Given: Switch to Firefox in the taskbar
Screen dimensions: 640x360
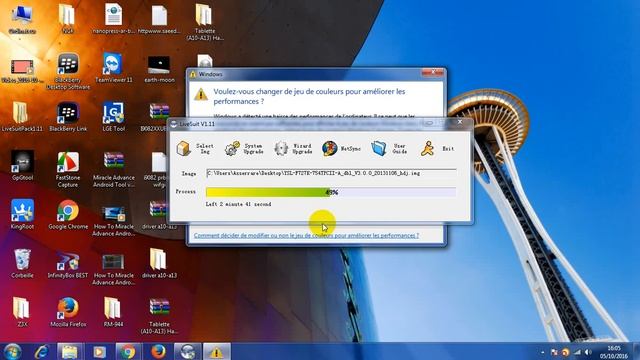Looking at the screenshot, I should 158,351.
